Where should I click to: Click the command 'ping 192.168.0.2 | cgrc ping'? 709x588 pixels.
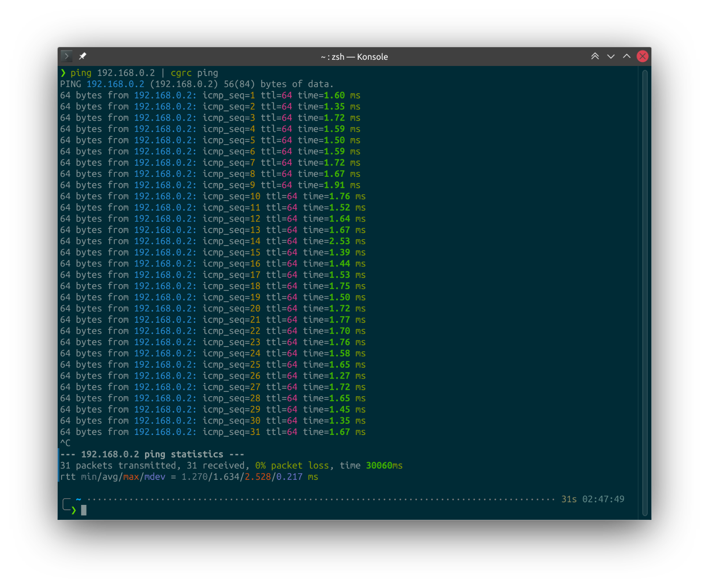144,73
